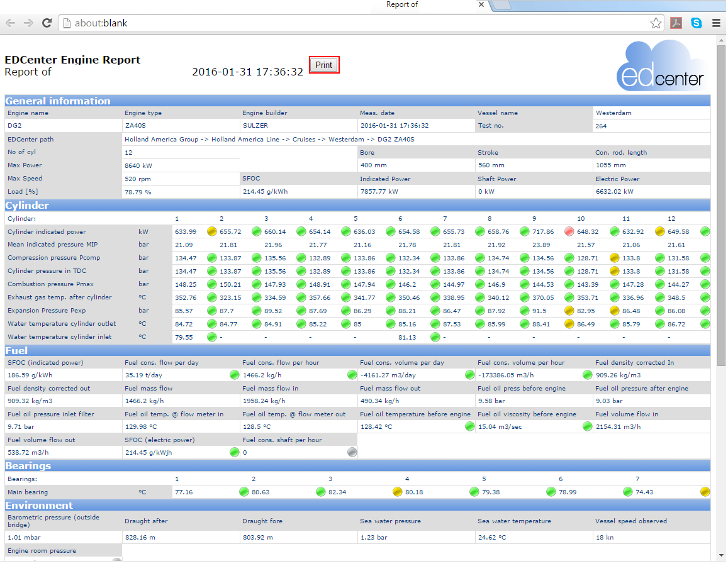Screen dimensions: 728x566
Task: Open the 'Cylinder indicated power' link
Action: 47,232
